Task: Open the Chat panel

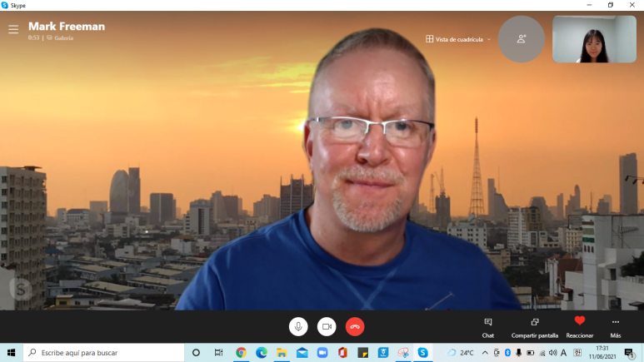Action: pos(488,326)
